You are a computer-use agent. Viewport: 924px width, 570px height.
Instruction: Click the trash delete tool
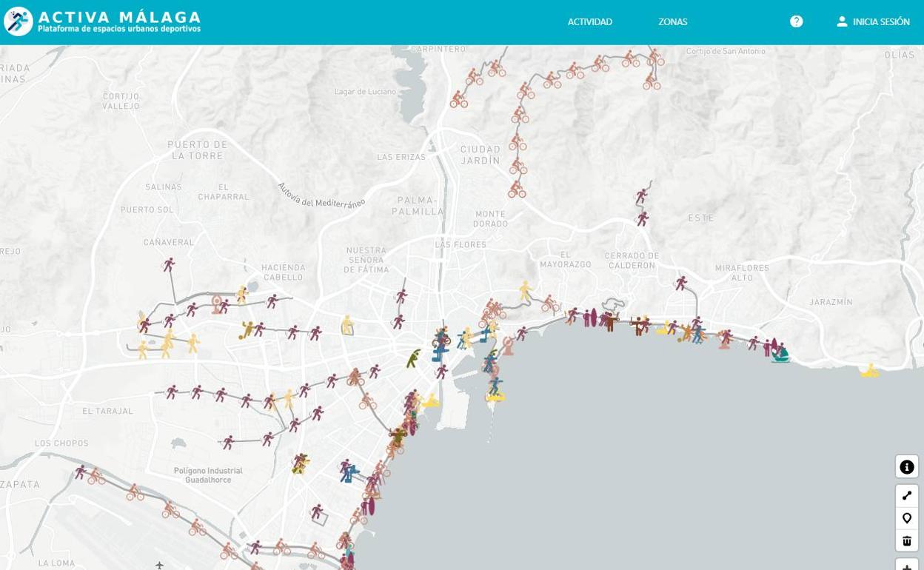[x=906, y=541]
